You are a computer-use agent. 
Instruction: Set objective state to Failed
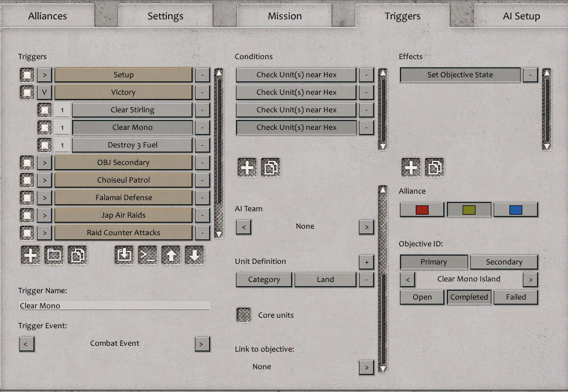click(x=516, y=297)
